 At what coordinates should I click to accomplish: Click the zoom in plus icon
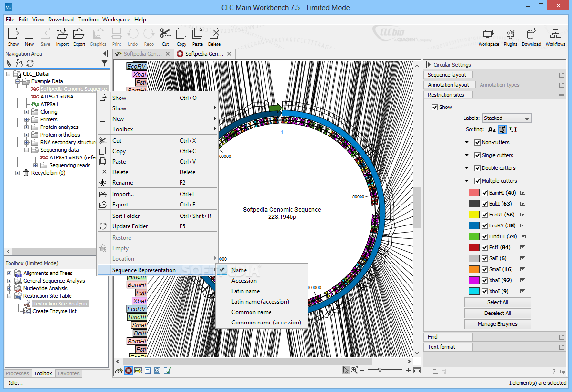tap(408, 371)
